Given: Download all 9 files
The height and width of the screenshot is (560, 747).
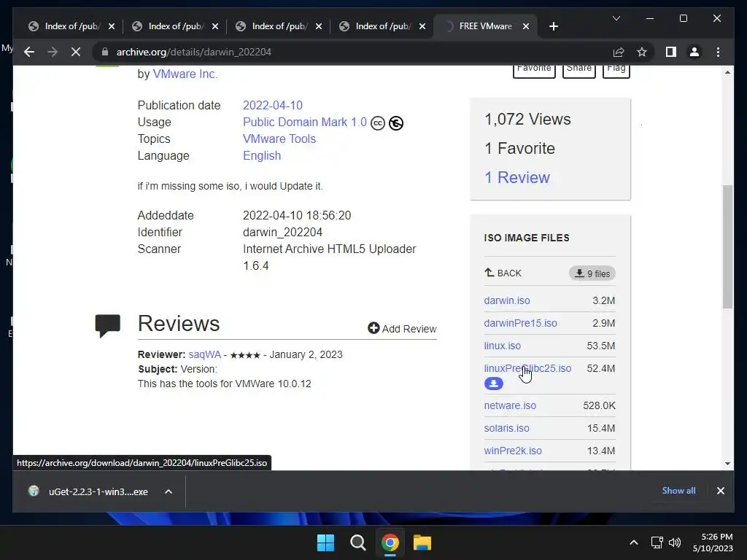Looking at the screenshot, I should pyautogui.click(x=592, y=273).
